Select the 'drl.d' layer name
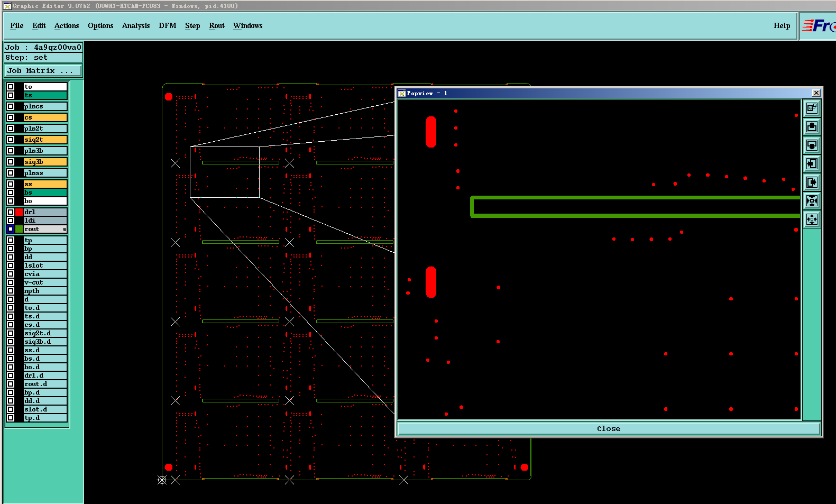Screen dimensions: 836x504 [45, 375]
